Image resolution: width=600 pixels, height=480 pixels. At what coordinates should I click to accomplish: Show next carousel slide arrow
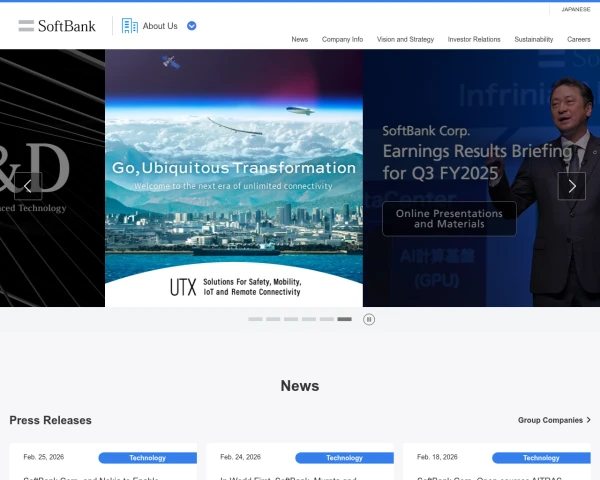[572, 186]
